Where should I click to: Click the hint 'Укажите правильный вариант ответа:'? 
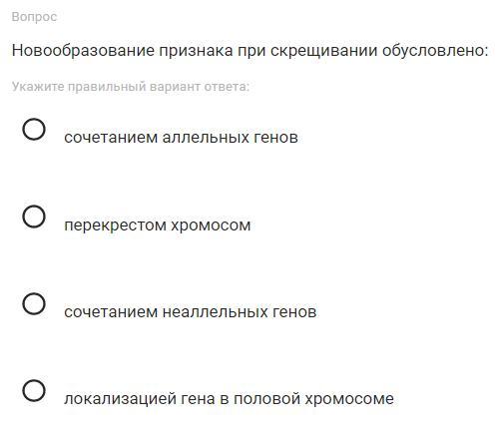131,87
